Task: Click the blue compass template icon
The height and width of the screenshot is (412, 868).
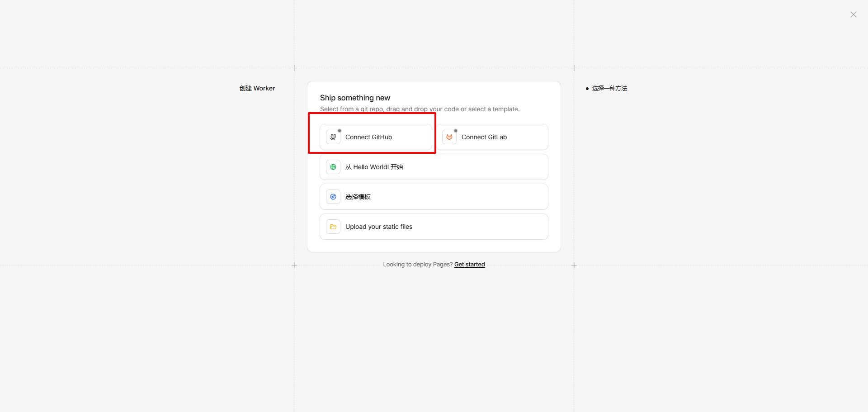Action: (333, 197)
